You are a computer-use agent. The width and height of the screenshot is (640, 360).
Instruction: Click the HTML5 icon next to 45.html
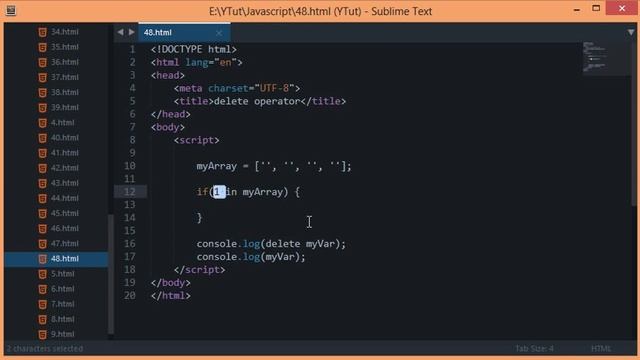(x=42, y=213)
